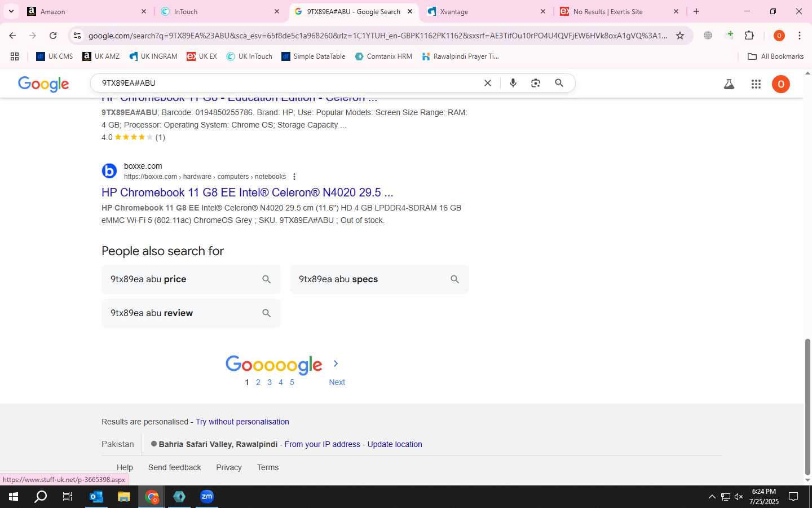
Task: Clear the search query with X
Action: coord(488,83)
